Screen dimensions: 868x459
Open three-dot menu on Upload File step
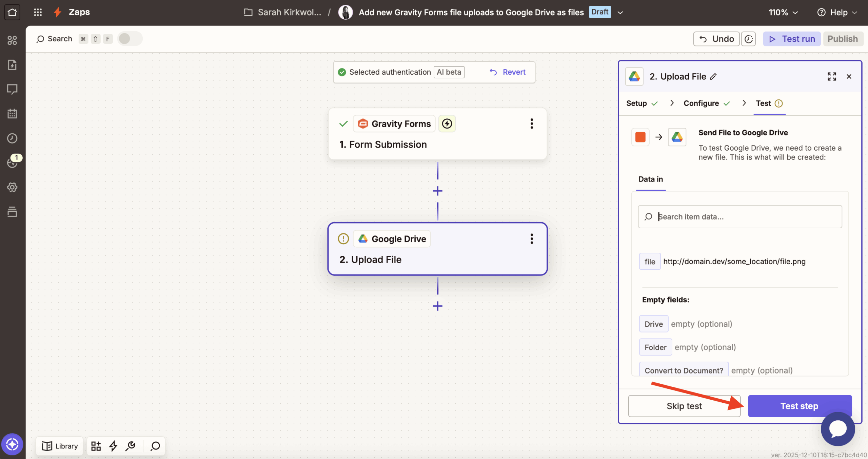tap(531, 238)
